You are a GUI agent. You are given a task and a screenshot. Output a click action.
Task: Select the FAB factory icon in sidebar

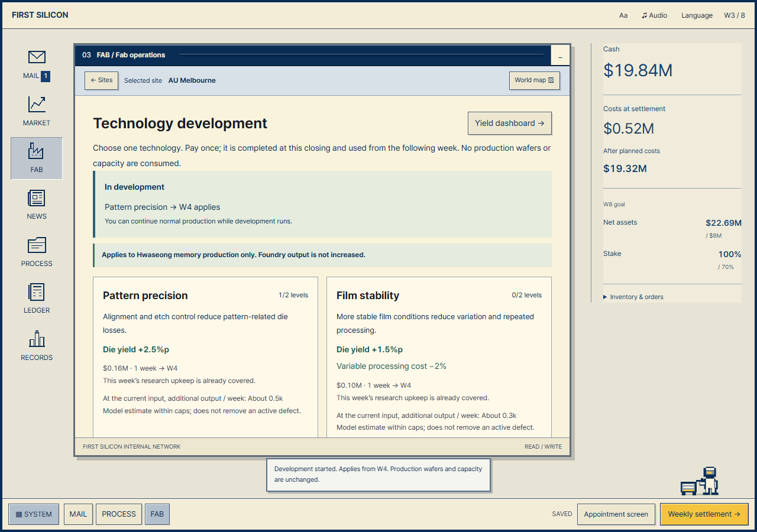point(37,151)
